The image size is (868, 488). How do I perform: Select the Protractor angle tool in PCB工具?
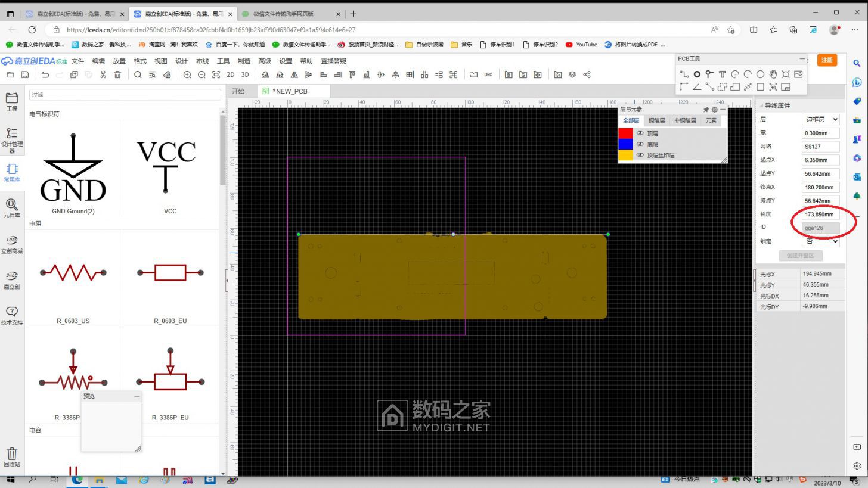coord(696,87)
